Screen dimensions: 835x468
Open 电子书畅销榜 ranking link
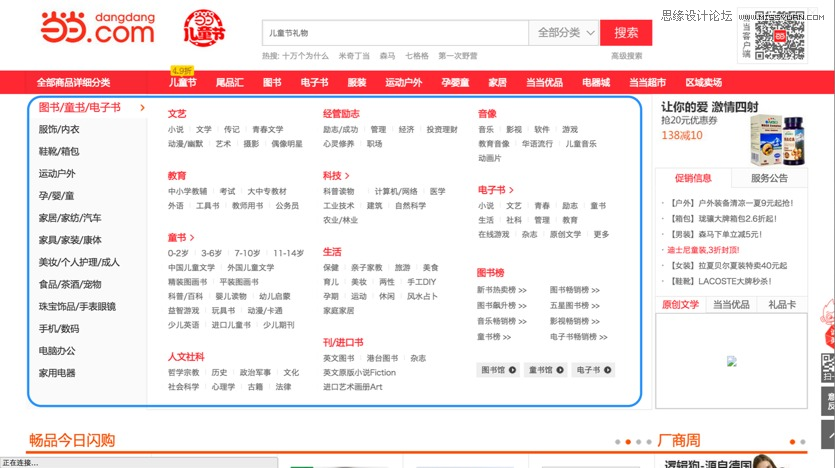578,337
